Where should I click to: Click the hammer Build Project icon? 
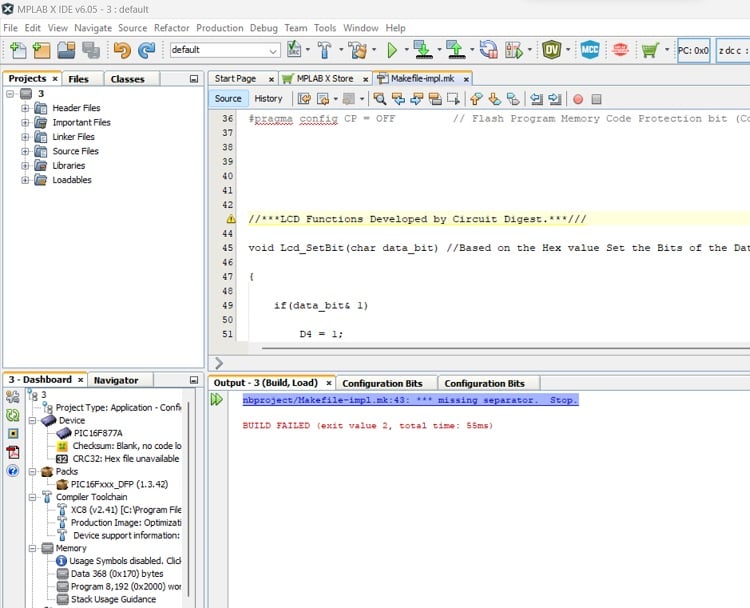pos(325,49)
